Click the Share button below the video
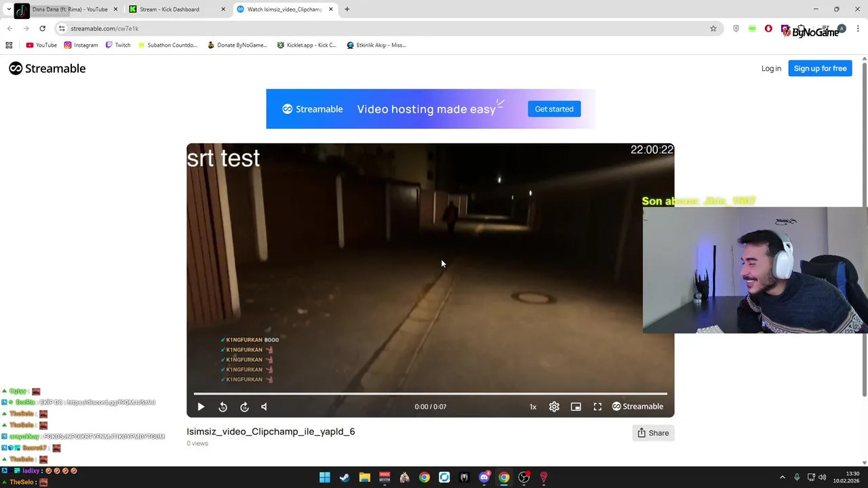The height and width of the screenshot is (488, 868). pos(653,433)
